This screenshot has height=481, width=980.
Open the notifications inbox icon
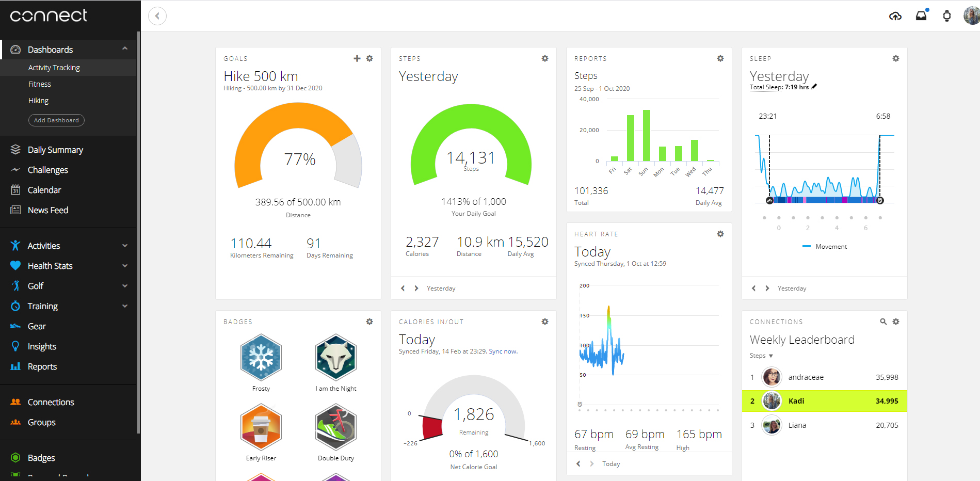click(922, 15)
